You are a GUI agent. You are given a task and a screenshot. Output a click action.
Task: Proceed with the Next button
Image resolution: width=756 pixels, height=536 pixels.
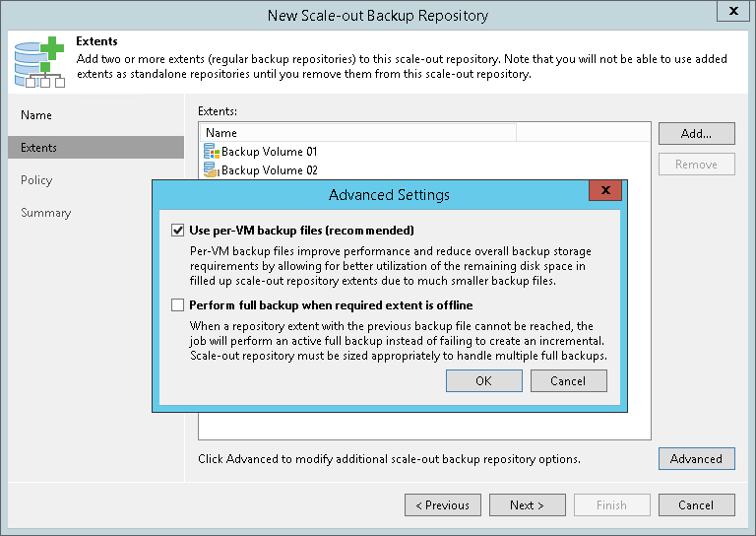click(x=527, y=505)
